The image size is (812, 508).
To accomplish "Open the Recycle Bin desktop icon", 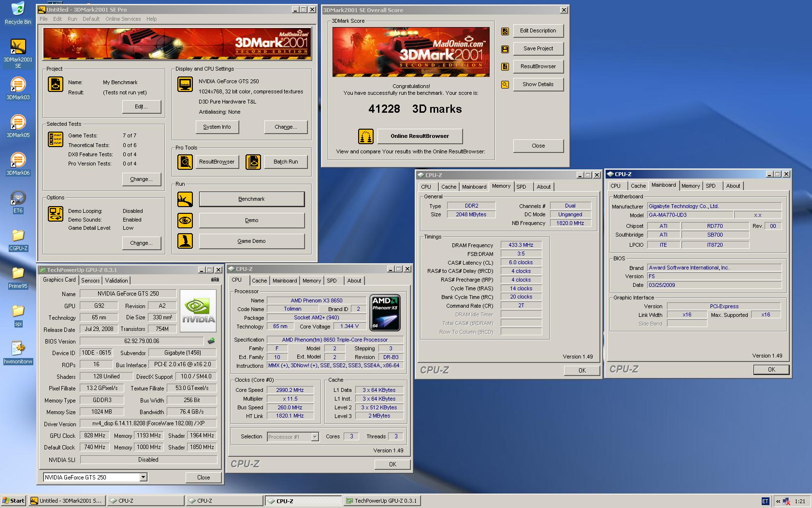I will click(x=18, y=13).
